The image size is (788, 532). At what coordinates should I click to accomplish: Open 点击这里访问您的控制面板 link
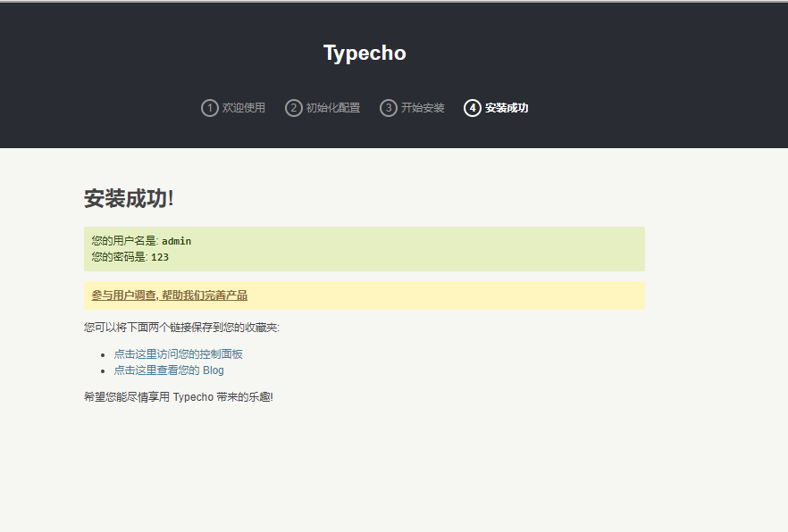pos(179,354)
